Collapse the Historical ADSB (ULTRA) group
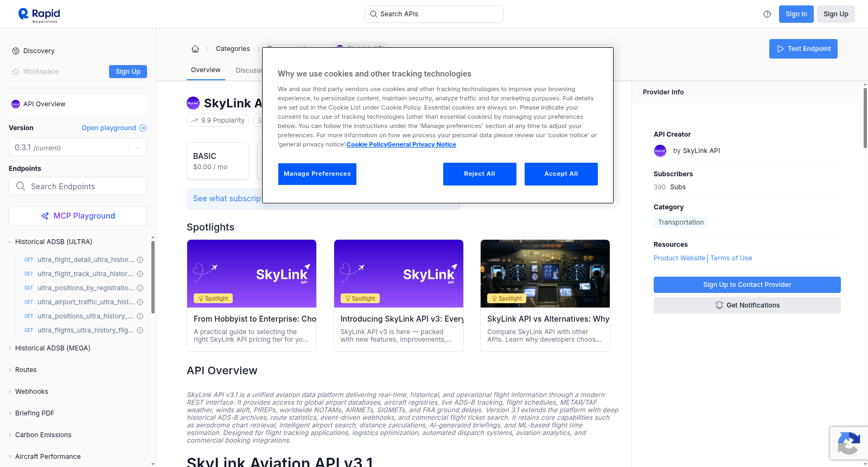The height and width of the screenshot is (467, 868). (x=10, y=242)
